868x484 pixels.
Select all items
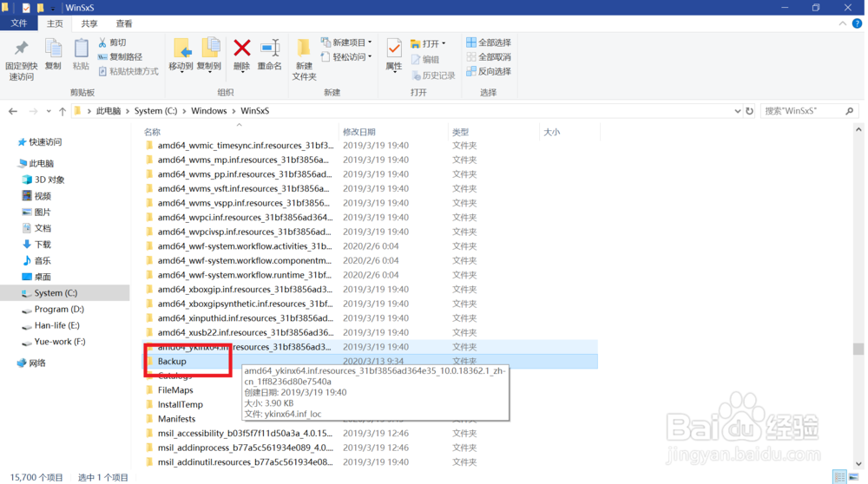[489, 43]
